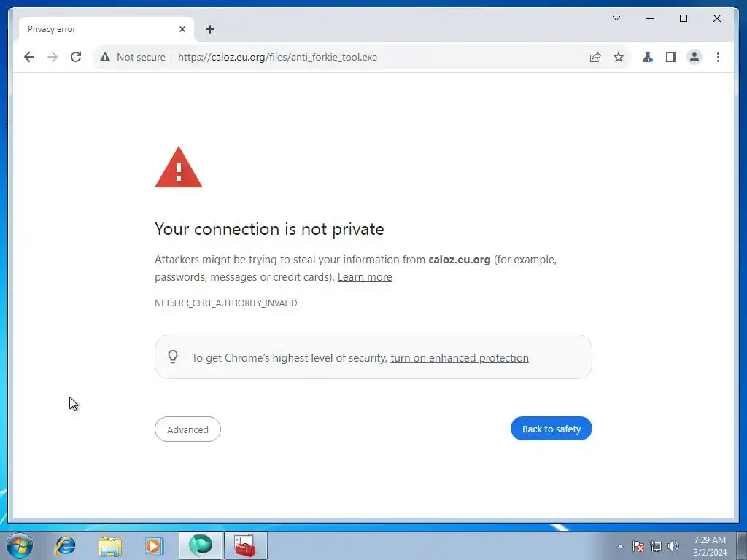The width and height of the screenshot is (747, 560).
Task: Click the Back to safety button
Action: coord(551,429)
